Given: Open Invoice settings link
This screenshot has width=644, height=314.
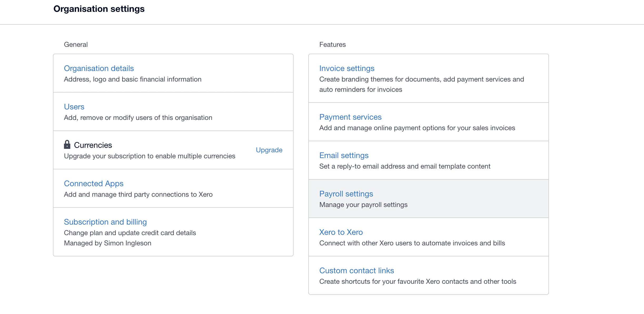Looking at the screenshot, I should 347,68.
